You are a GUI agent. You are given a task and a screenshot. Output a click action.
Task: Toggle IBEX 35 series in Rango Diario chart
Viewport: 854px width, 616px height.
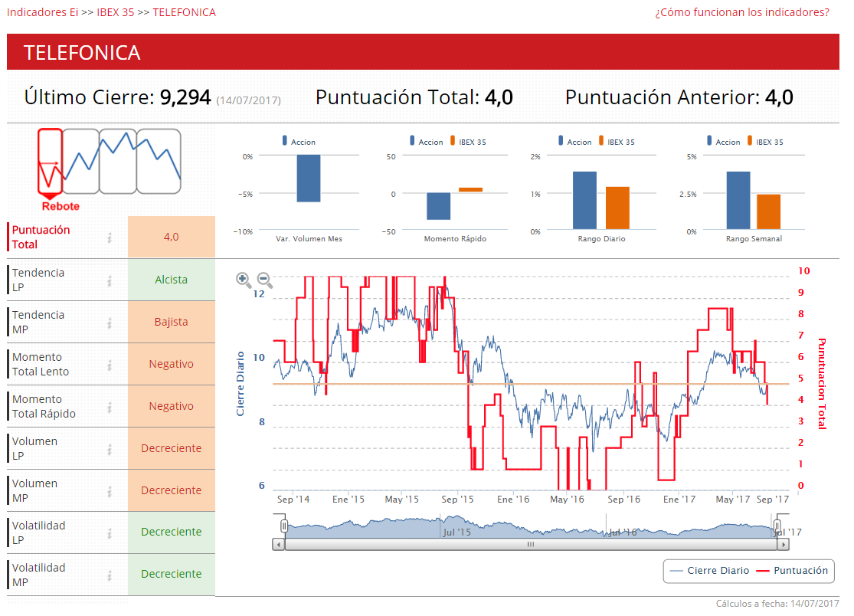point(617,142)
